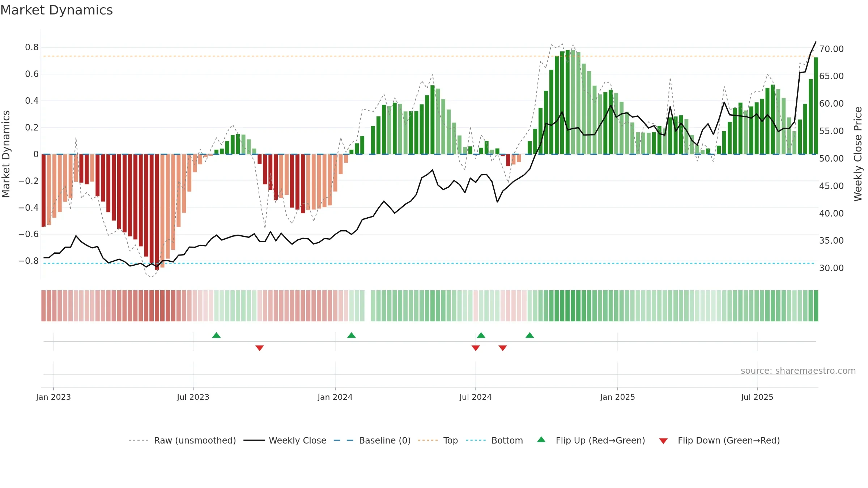The height and width of the screenshot is (488, 868).
Task: Toggle the Raw (unsmoothed) legend entry
Action: (x=182, y=440)
